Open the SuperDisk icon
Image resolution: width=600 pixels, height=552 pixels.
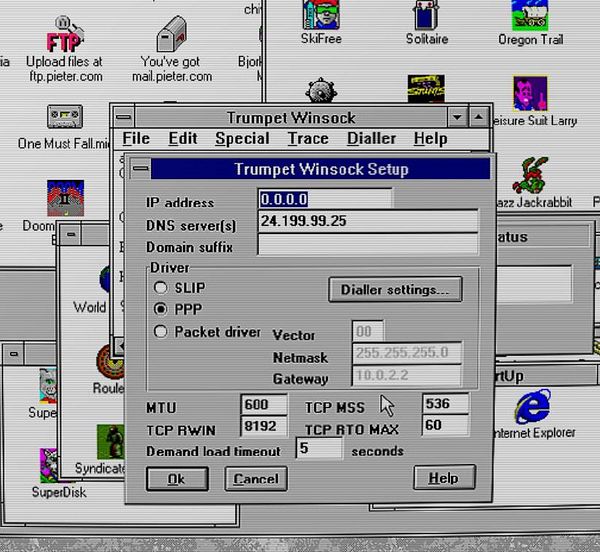49,465
